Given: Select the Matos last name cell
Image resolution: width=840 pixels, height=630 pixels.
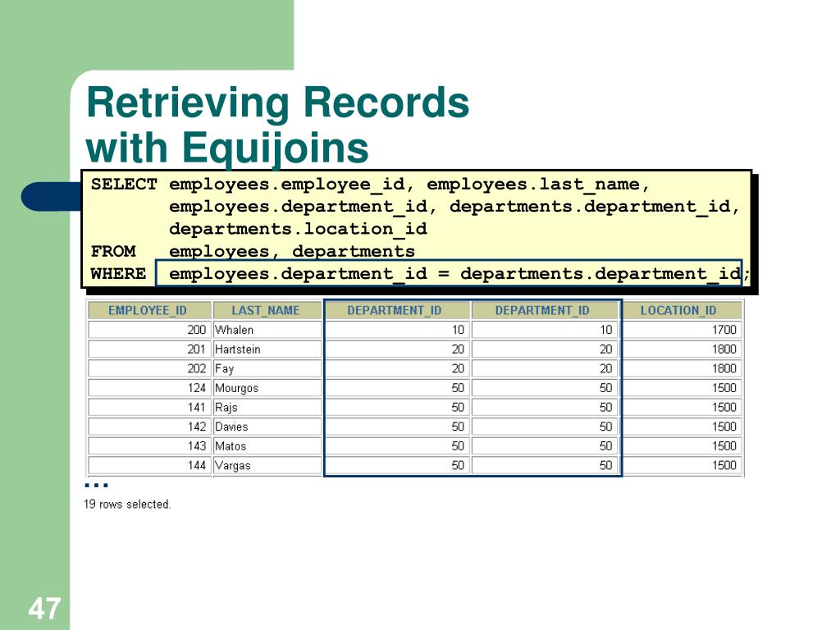Looking at the screenshot, I should pyautogui.click(x=267, y=445).
